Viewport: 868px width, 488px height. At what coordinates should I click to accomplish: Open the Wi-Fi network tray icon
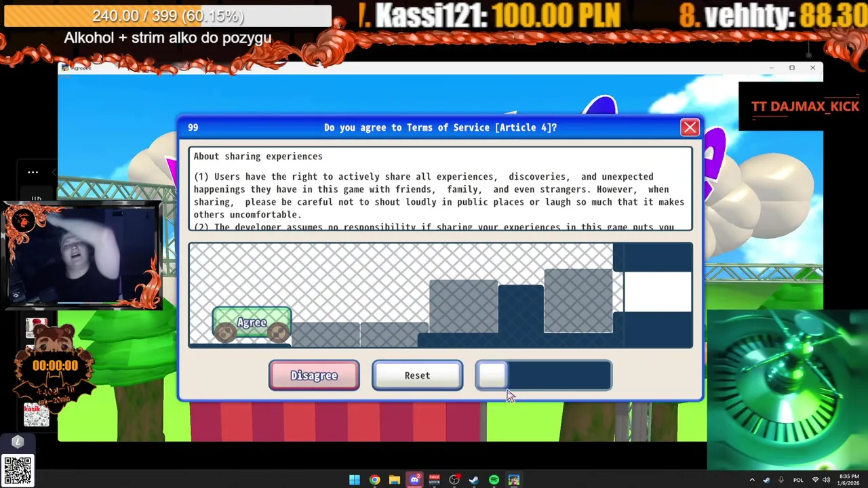pos(815,480)
